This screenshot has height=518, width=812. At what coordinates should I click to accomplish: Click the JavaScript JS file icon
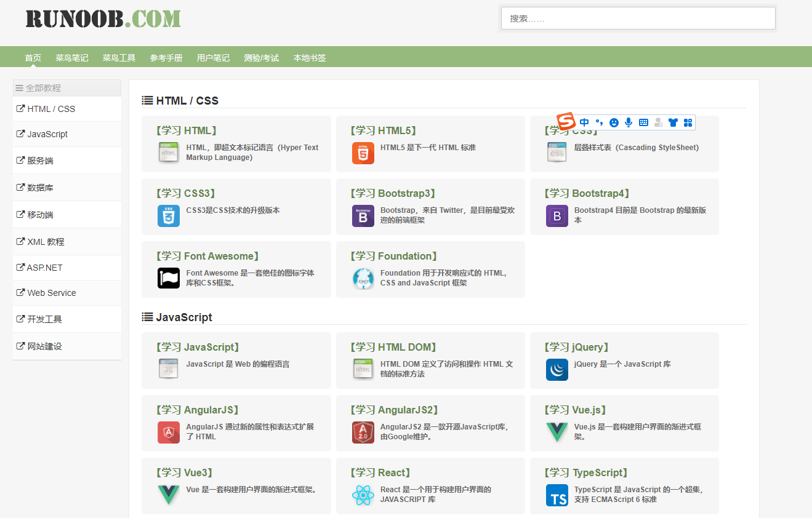coord(169,369)
